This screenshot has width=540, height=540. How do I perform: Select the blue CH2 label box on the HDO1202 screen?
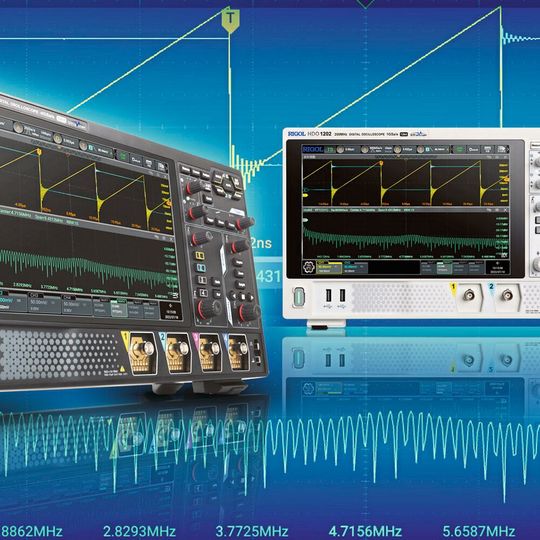point(355,268)
